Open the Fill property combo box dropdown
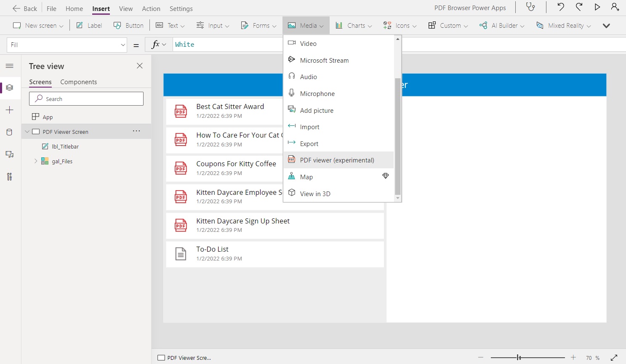The width and height of the screenshot is (626, 364). pyautogui.click(x=123, y=44)
